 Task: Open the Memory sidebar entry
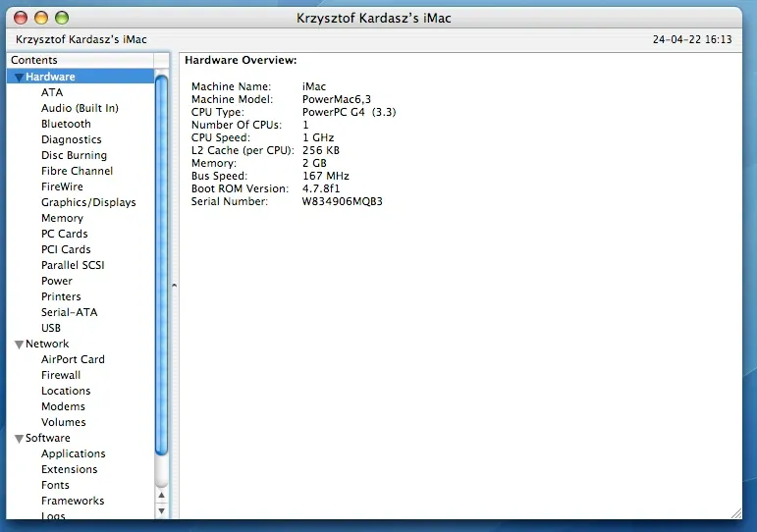click(62, 218)
